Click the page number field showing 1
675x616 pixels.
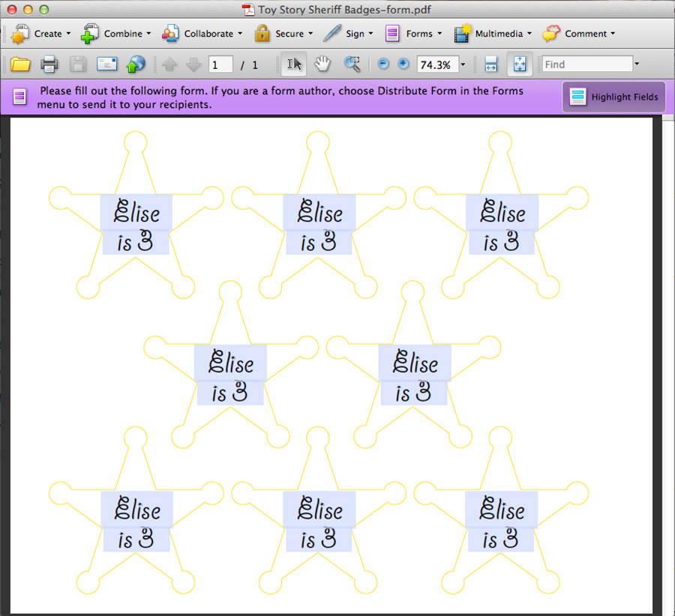pyautogui.click(x=220, y=64)
